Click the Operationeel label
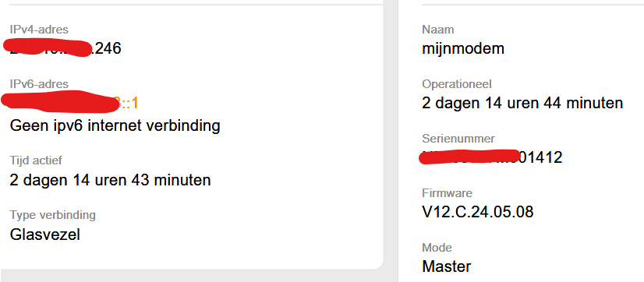This screenshot has height=282, width=644. tap(457, 85)
